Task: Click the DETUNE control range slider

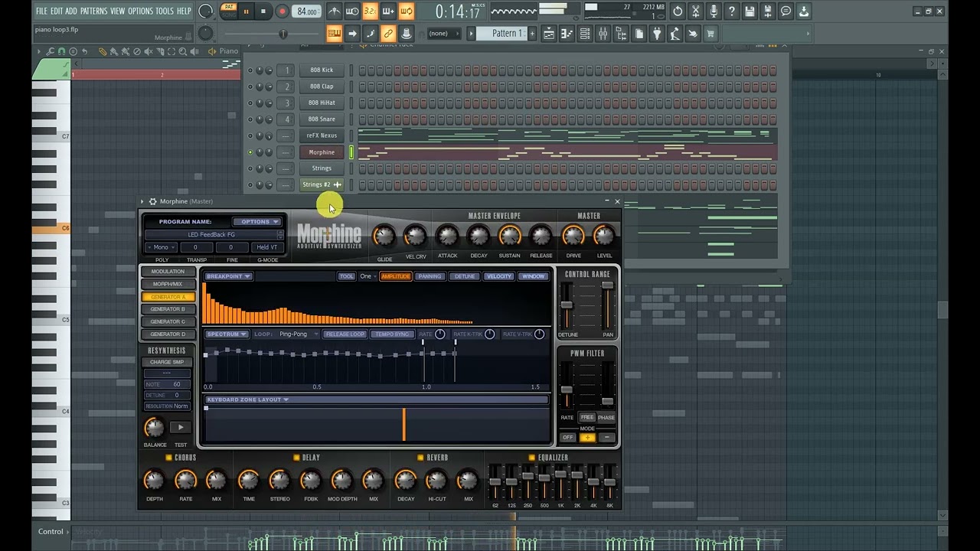Action: (567, 305)
